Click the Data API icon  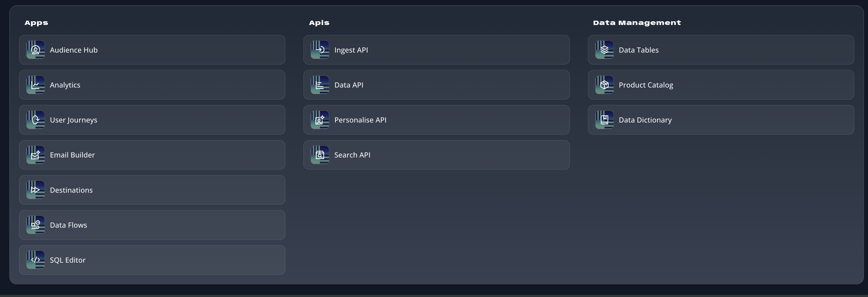(x=320, y=85)
